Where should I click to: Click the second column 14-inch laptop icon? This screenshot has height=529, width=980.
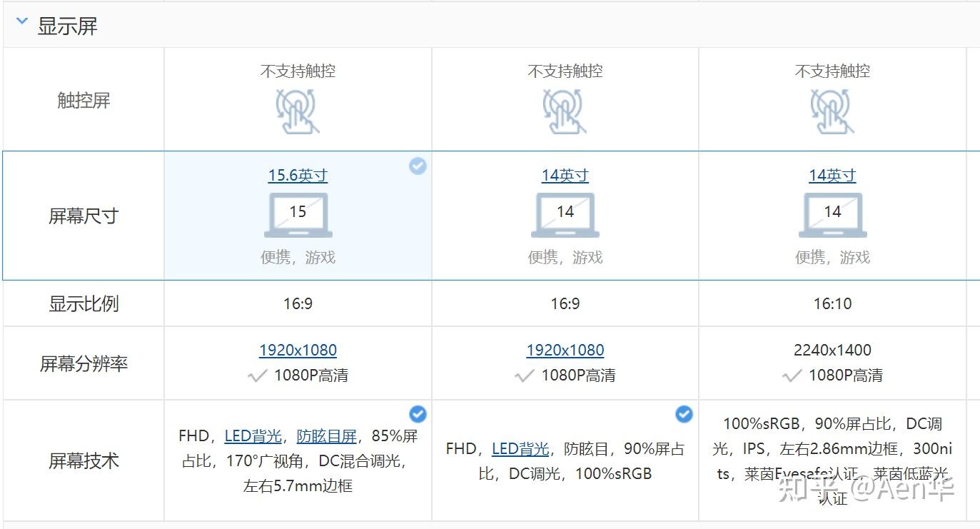coord(565,215)
